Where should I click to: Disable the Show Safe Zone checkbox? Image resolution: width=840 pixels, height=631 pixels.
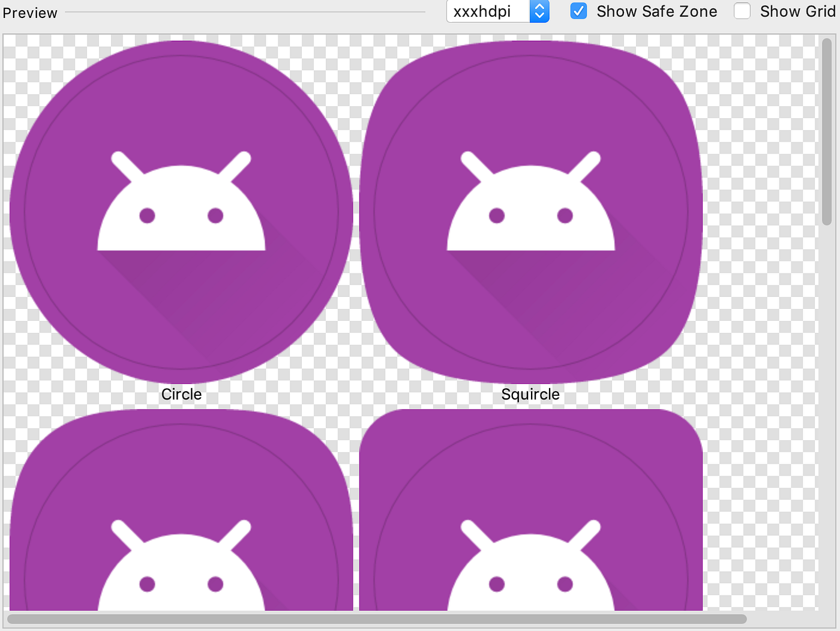point(578,11)
